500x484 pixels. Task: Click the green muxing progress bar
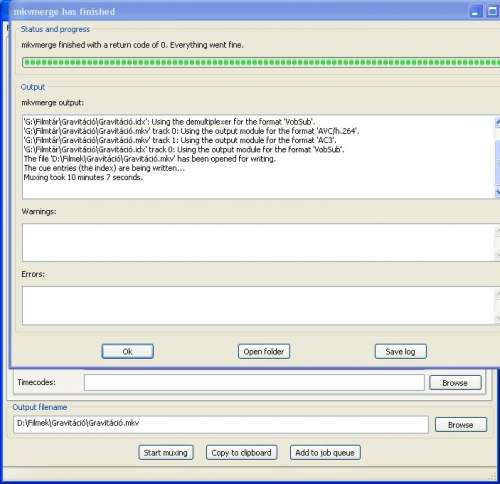tap(261, 62)
